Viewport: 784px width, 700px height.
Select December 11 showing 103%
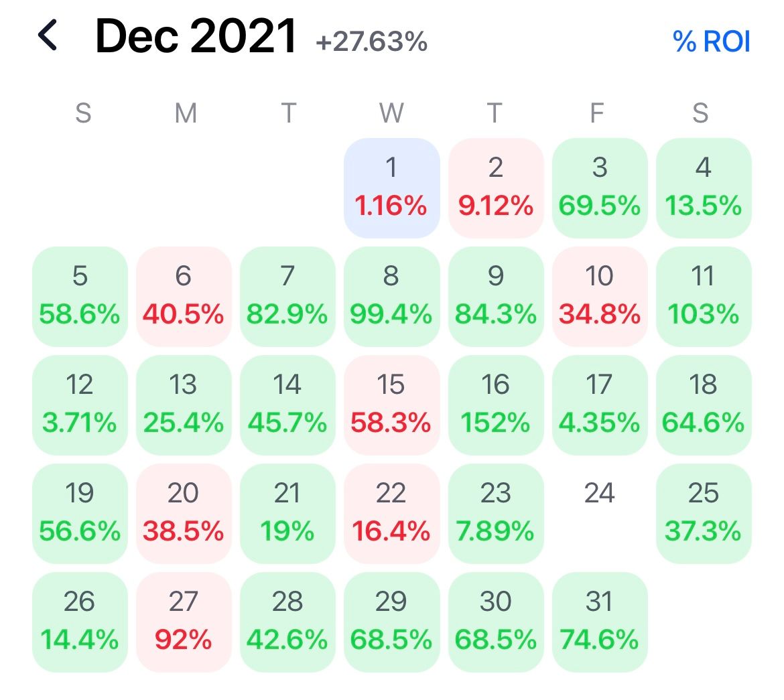coord(704,297)
